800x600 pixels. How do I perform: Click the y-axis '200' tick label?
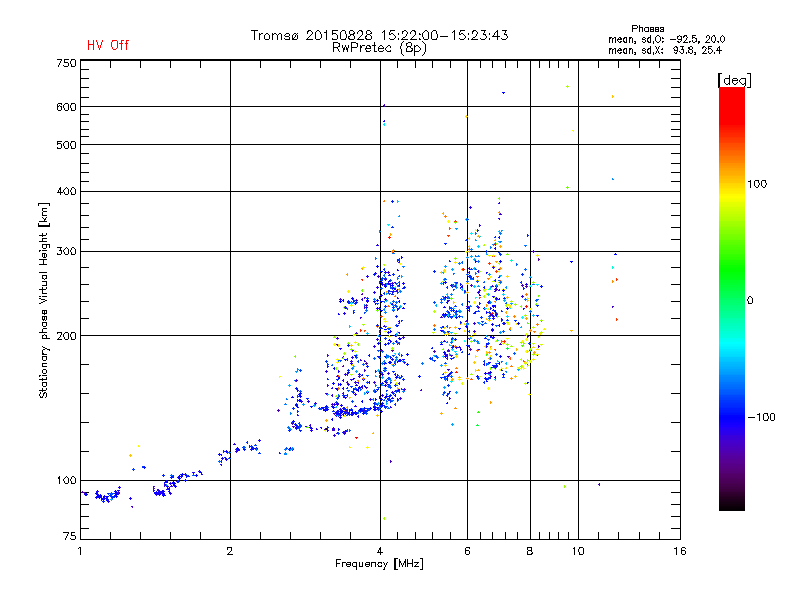(x=66, y=336)
